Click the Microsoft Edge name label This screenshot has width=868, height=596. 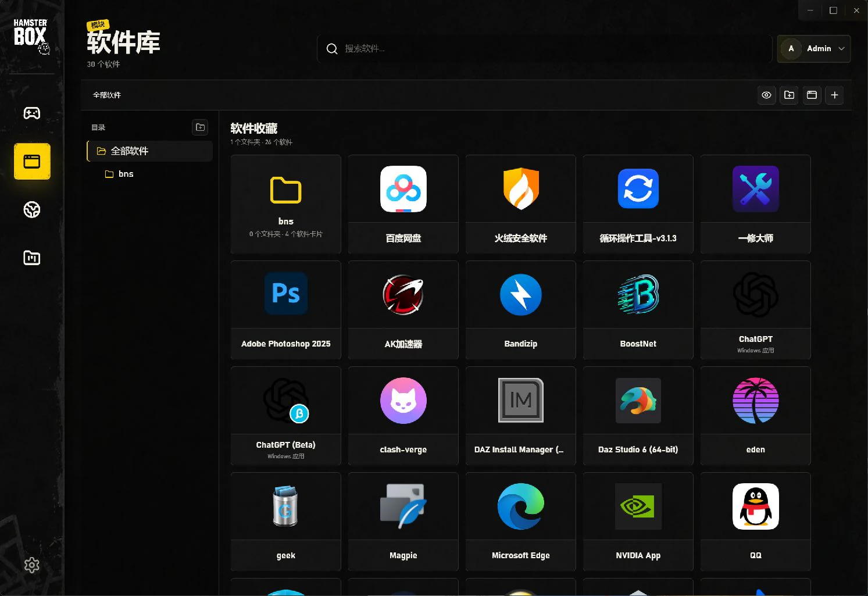[520, 555]
